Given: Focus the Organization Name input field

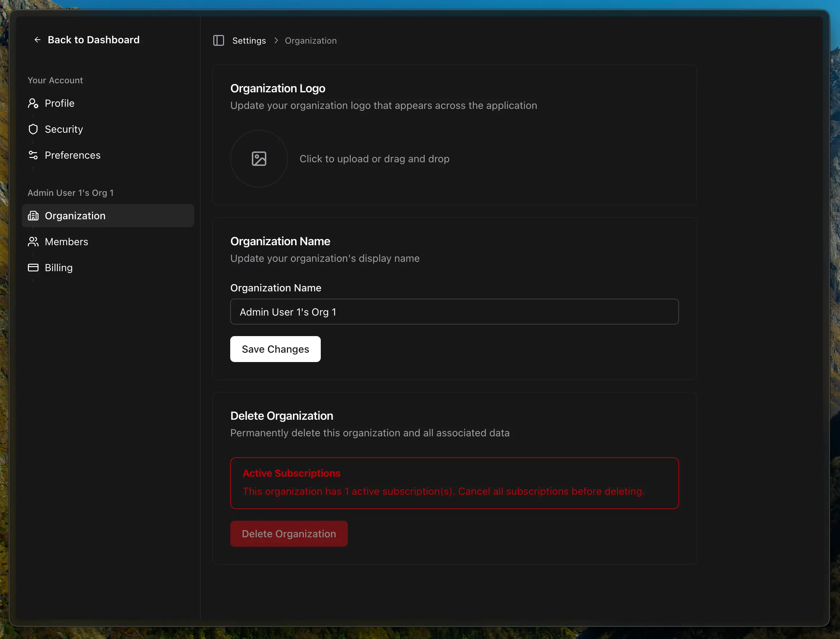Looking at the screenshot, I should click(x=454, y=312).
